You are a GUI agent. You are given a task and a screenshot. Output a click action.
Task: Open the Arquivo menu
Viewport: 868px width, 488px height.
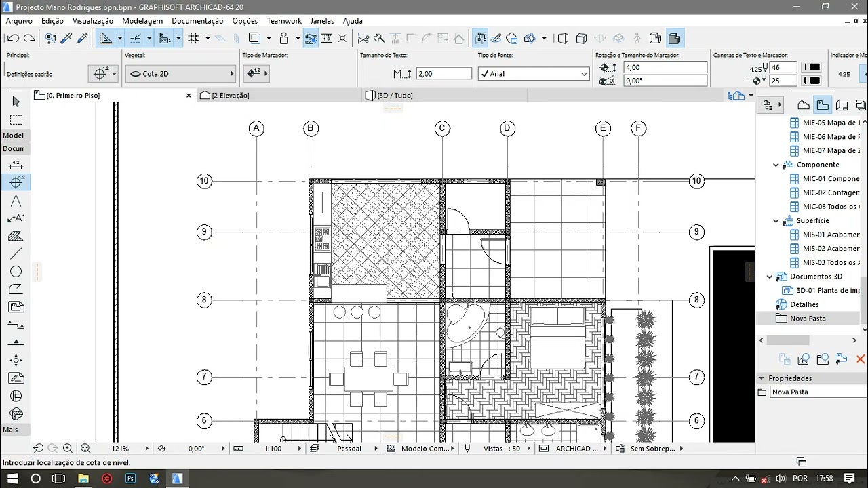pyautogui.click(x=19, y=21)
